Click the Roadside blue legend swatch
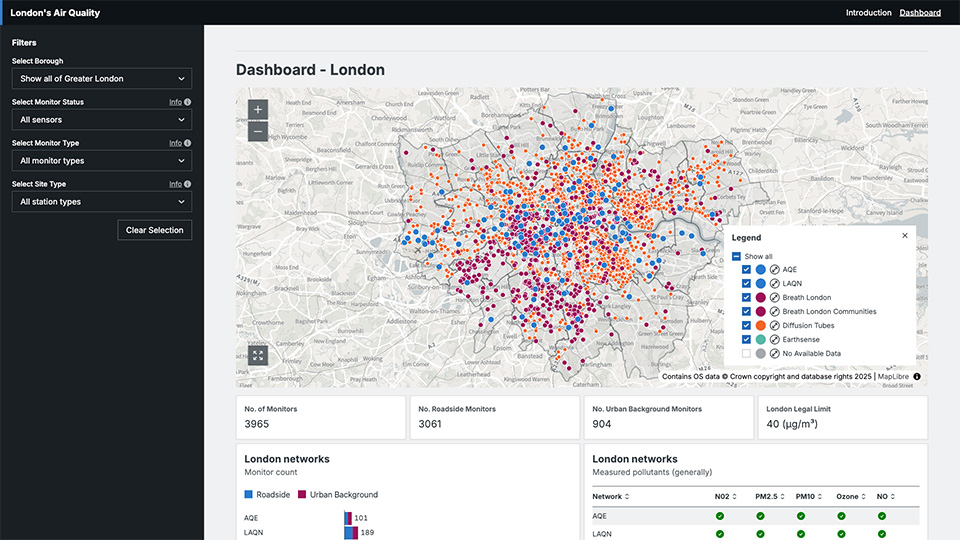 [249, 495]
